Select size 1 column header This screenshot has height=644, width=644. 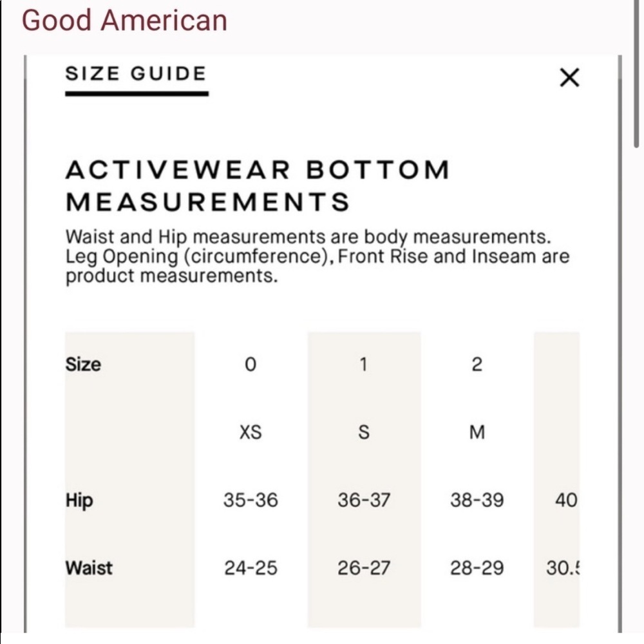pyautogui.click(x=364, y=365)
